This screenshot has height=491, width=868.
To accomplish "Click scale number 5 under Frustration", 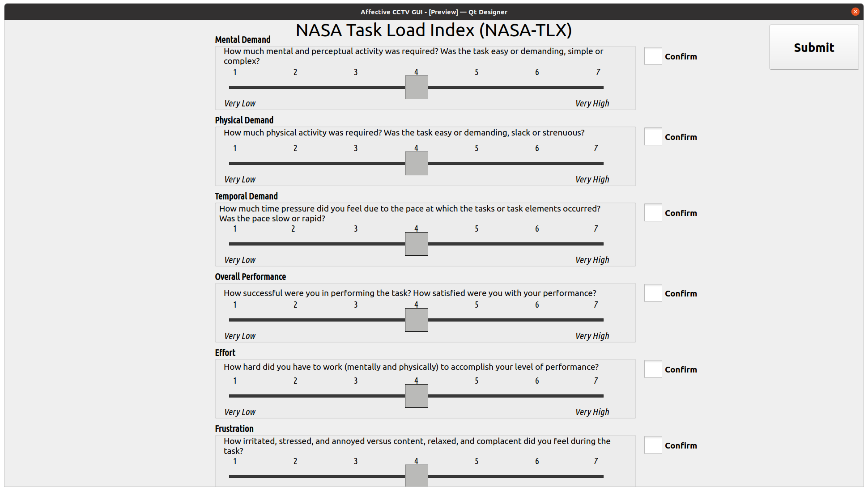I will click(x=477, y=461).
